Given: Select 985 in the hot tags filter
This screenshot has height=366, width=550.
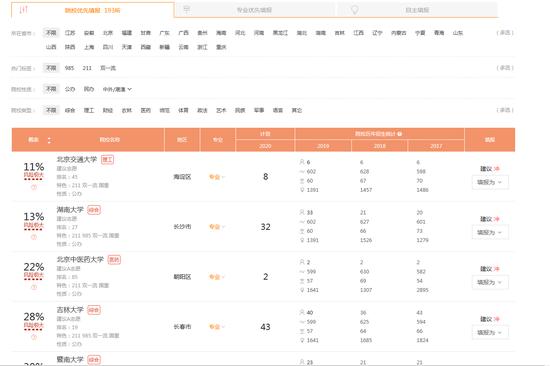Looking at the screenshot, I should tap(69, 68).
